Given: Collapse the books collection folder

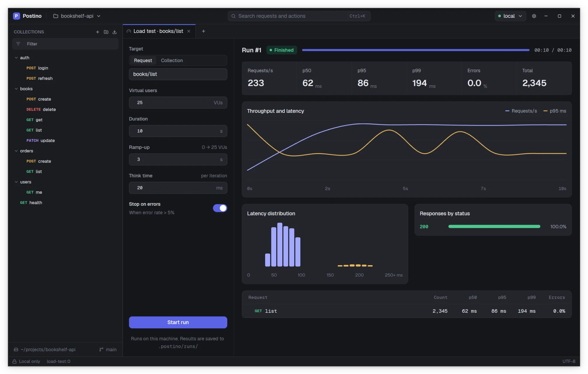Looking at the screenshot, I should click(16, 89).
